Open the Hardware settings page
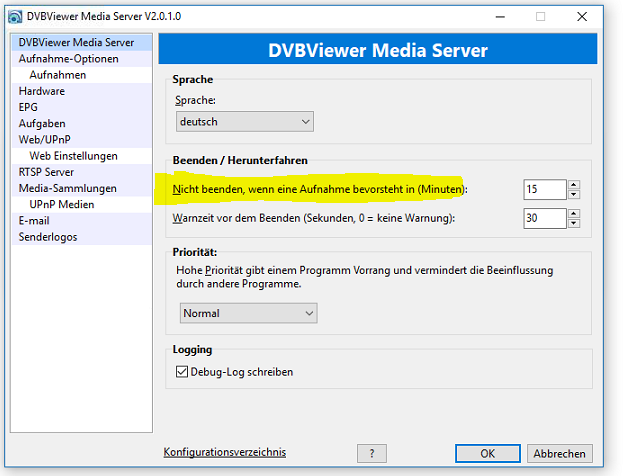 point(82,91)
